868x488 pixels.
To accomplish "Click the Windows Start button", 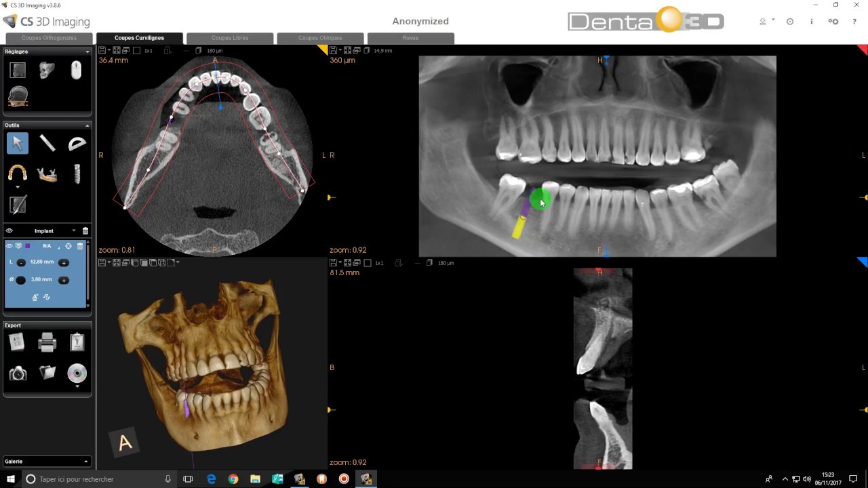I will [x=11, y=479].
